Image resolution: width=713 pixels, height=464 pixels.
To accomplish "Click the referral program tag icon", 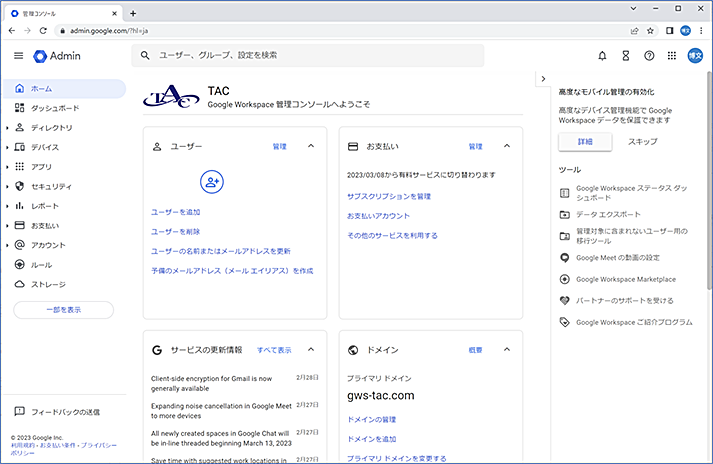I will click(x=564, y=322).
